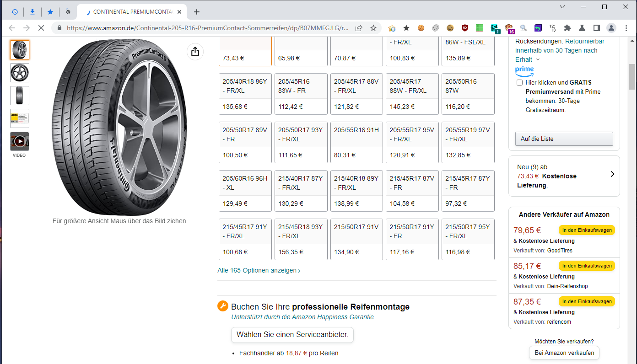
Task: Click the share icon on the tire image
Action: click(195, 52)
